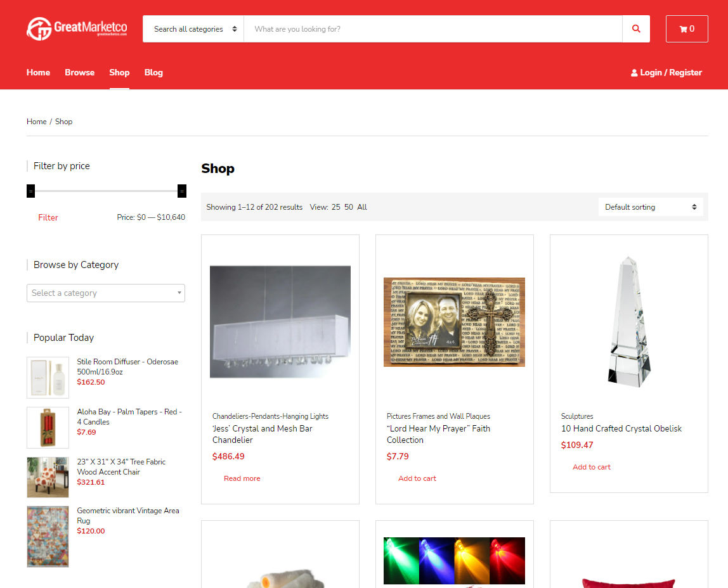Image resolution: width=728 pixels, height=588 pixels.
Task: Open the Lord Hear My Prayer frame image
Action: pyautogui.click(x=454, y=322)
